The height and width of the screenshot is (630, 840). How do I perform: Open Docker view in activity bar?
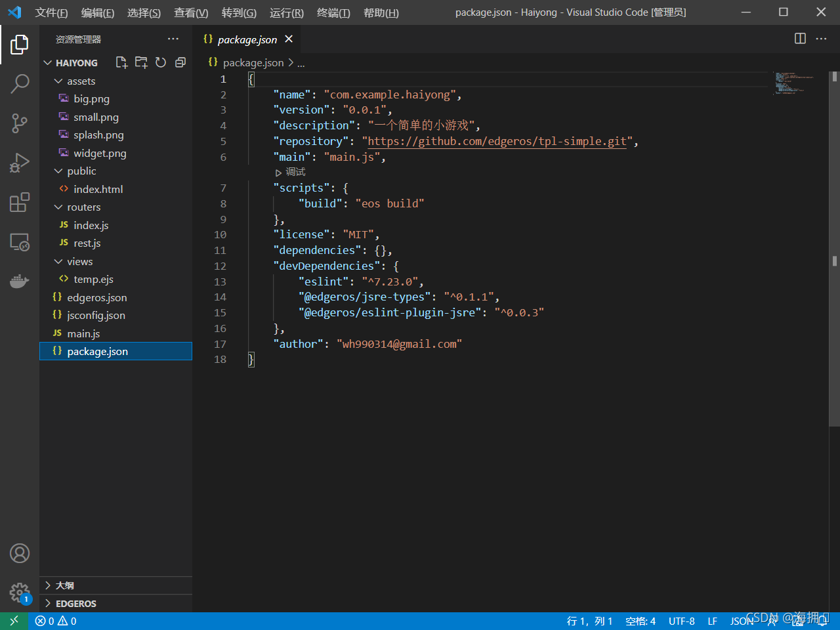coord(20,282)
